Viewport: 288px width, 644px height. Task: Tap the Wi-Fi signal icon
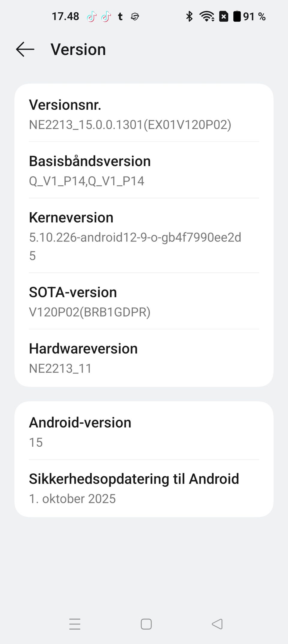pyautogui.click(x=207, y=16)
